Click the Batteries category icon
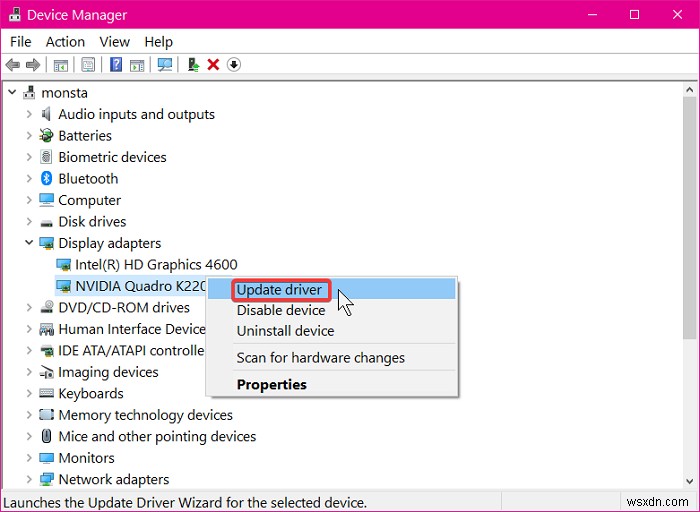700x512 pixels. (46, 136)
